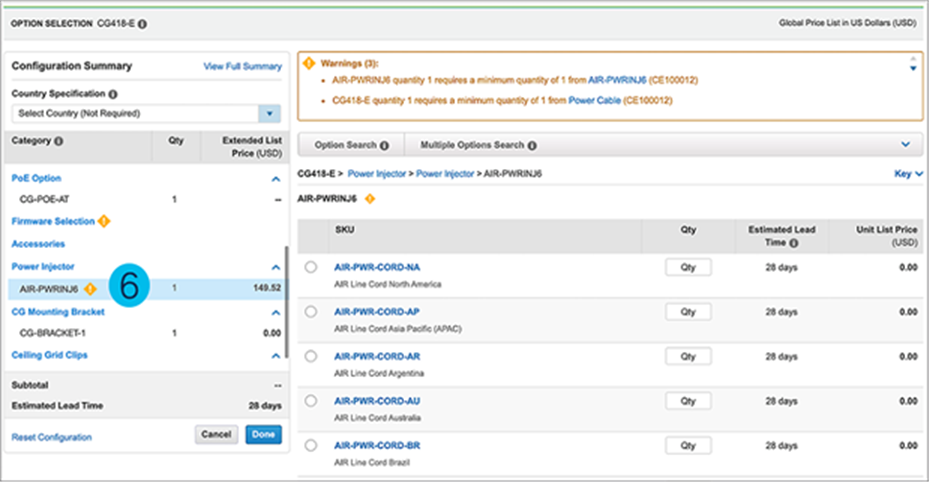
Task: Collapse the PoE Option category
Action: [276, 179]
